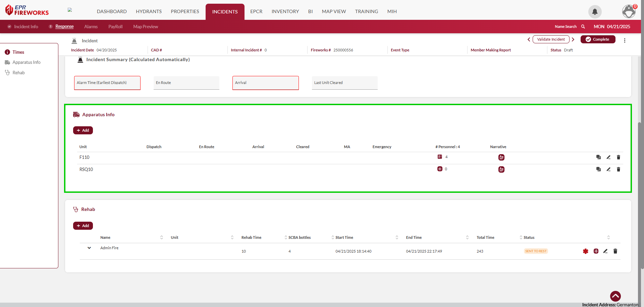
Task: Select Apparatus Info in left sidebar
Action: [26, 62]
